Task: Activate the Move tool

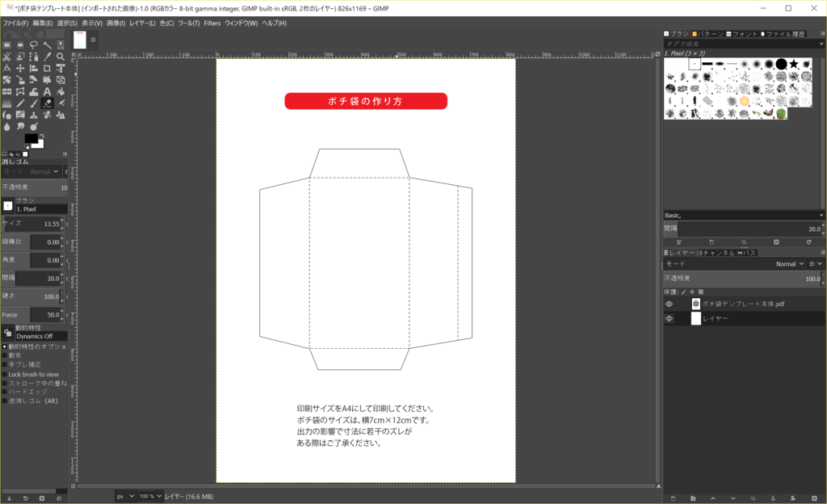Action: pyautogui.click(x=19, y=69)
